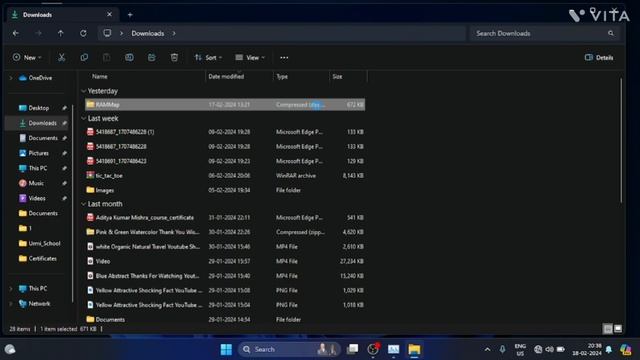Open clock and date flyout
640x360 pixels.
587,349
